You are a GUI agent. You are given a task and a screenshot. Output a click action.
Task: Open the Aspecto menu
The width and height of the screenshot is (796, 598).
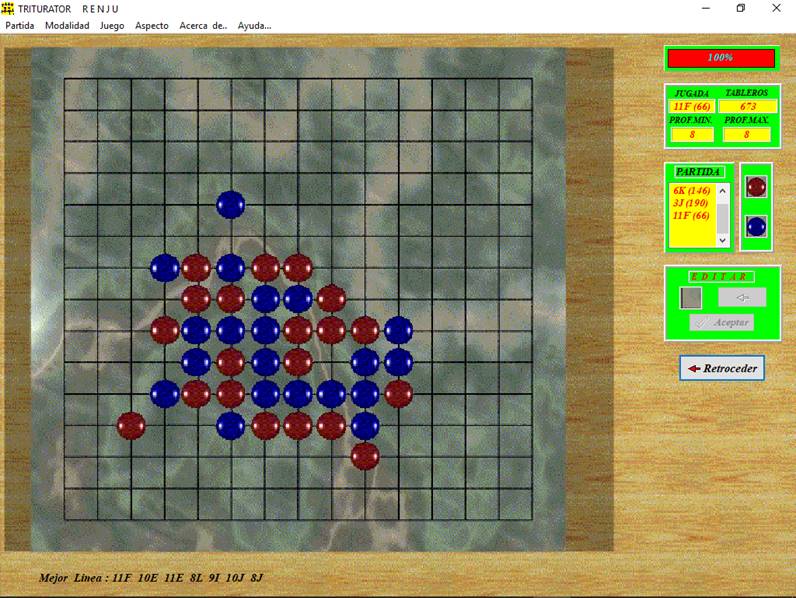pos(152,25)
